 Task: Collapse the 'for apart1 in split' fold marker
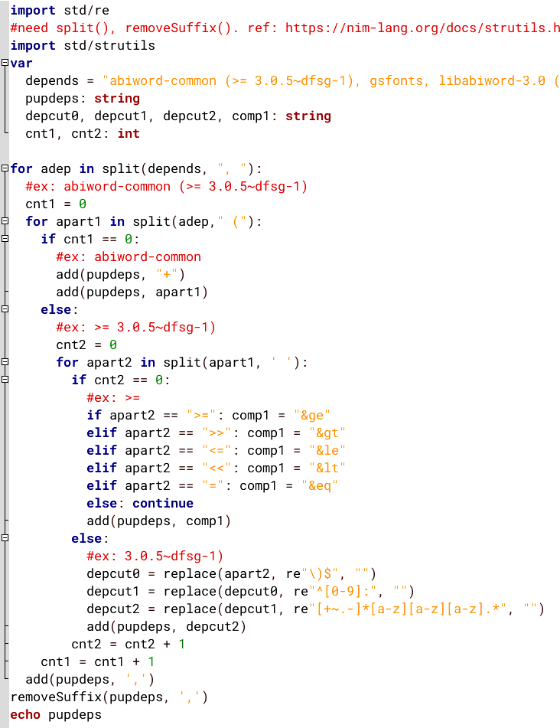[x=5, y=221]
